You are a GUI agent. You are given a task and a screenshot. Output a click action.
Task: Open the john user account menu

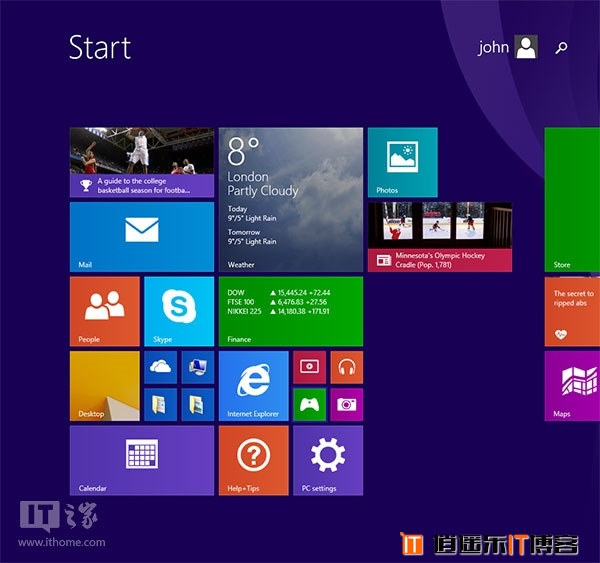coord(508,47)
